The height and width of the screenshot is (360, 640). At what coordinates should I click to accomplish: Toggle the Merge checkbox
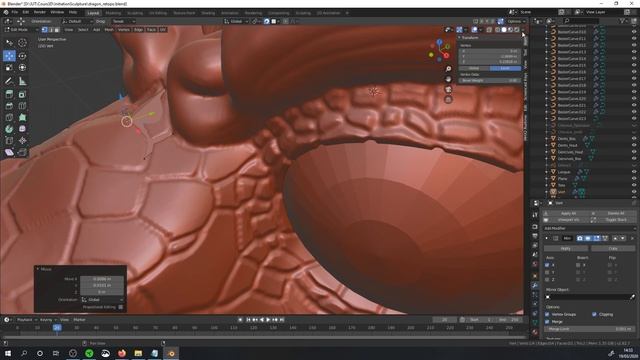547,322
